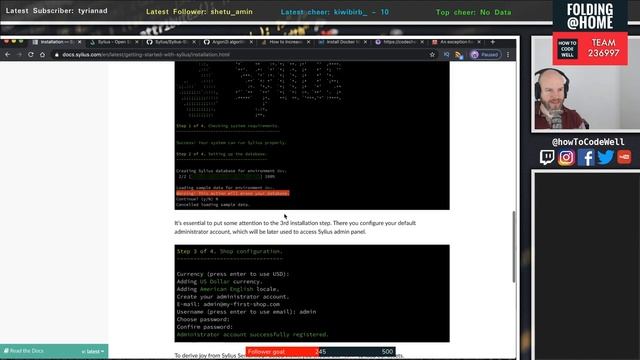This screenshot has width=640, height=360.
Task: Click the Twitch icon under @howToCodeWell
Action: coord(547,157)
